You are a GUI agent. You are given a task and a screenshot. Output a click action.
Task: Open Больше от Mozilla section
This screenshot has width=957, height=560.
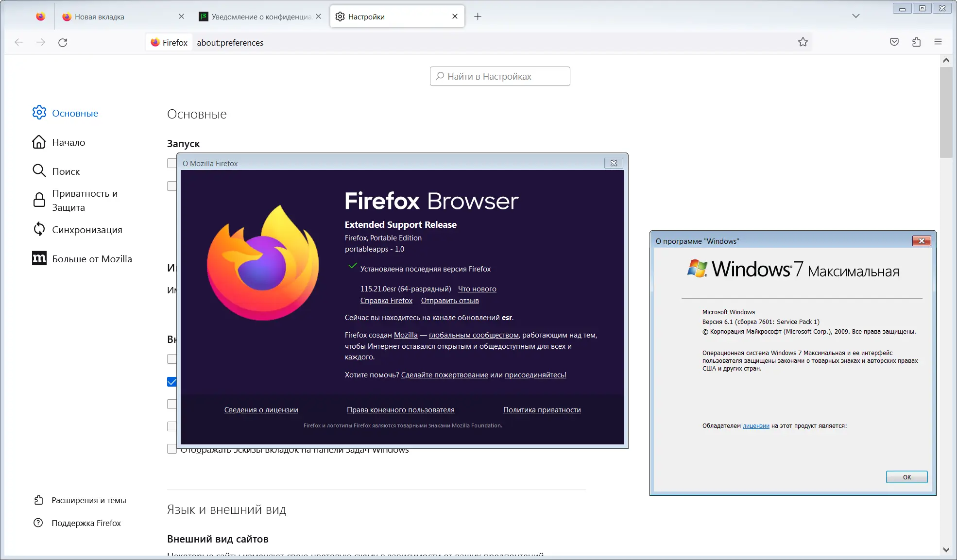click(x=92, y=258)
